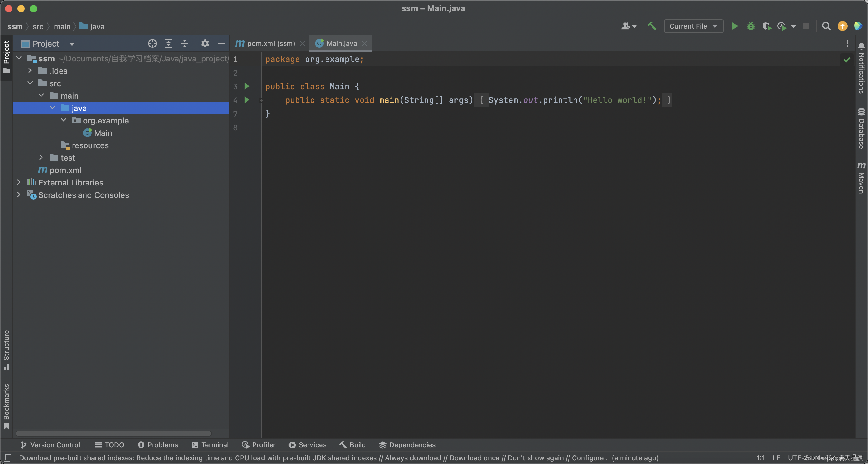Screen dimensions: 868x464
Task: Open the Current File run configuration dropdown
Action: point(693,26)
